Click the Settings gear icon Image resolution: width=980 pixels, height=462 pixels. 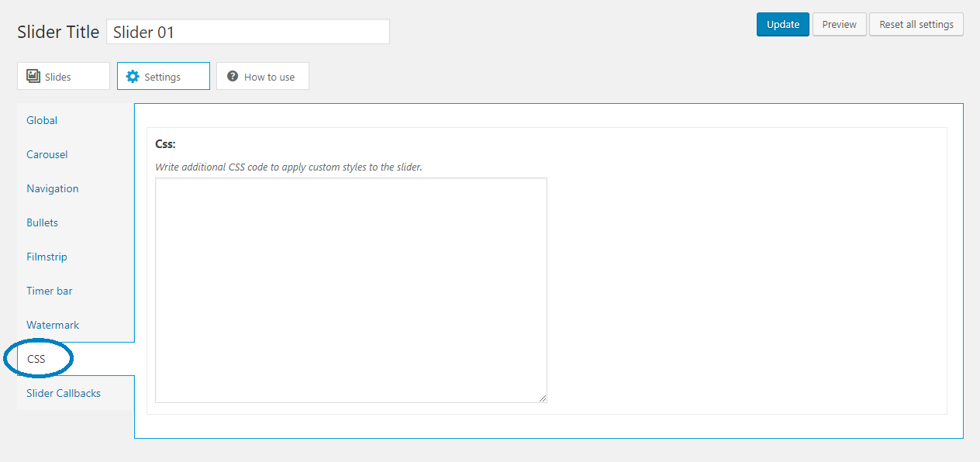tap(133, 76)
